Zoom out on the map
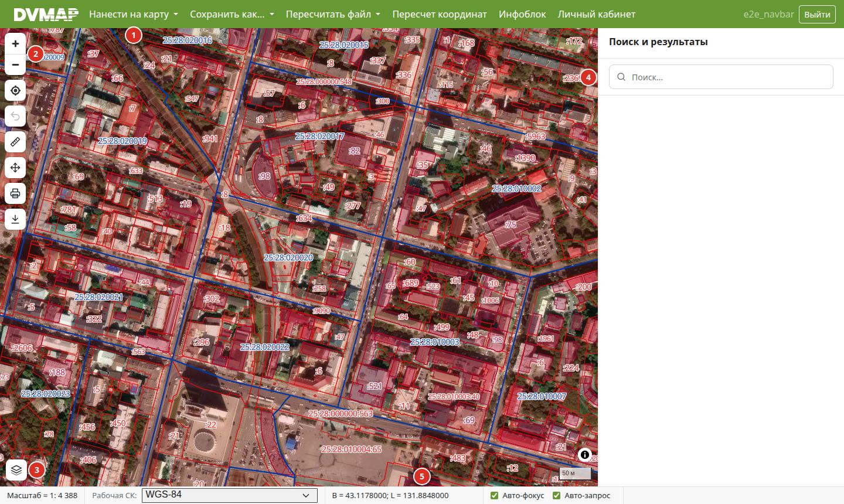The image size is (844, 504). click(x=15, y=64)
